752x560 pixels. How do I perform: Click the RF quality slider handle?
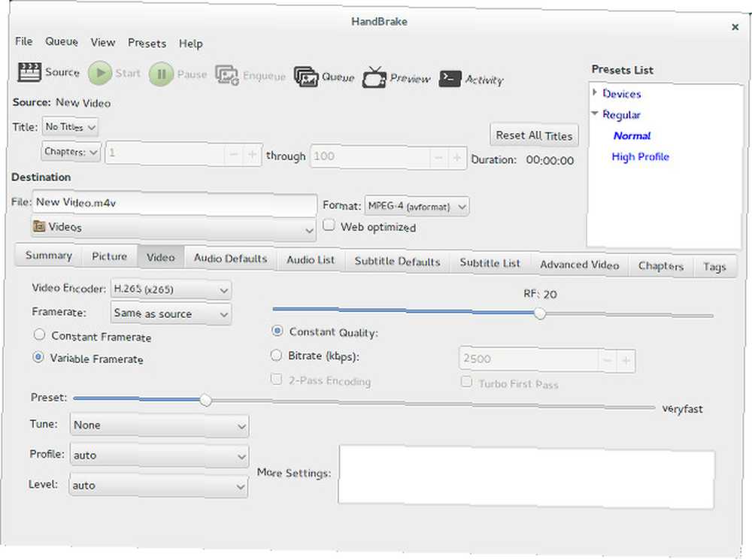coord(539,313)
